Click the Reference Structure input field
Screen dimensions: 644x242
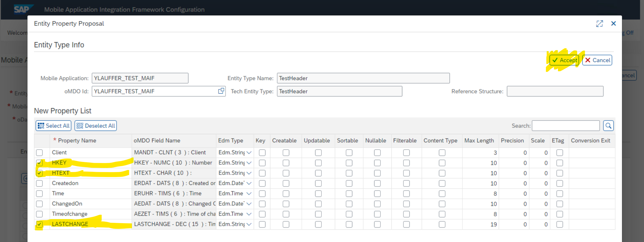click(555, 91)
